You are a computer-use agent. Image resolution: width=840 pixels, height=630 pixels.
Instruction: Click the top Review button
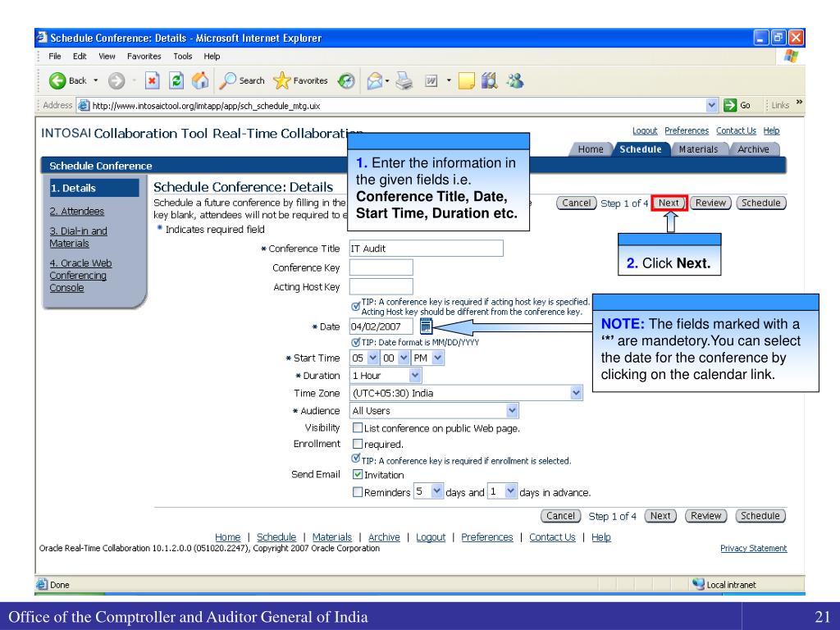click(710, 203)
